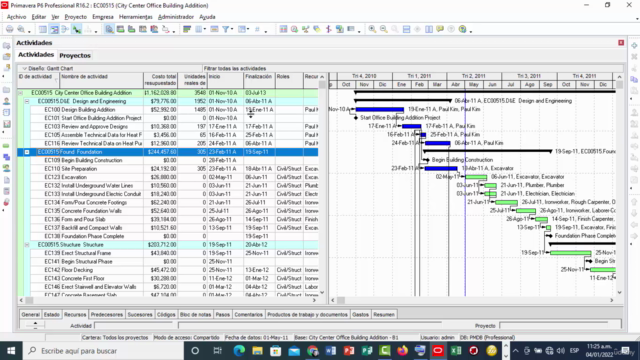Open the Archivo menu

(x=16, y=17)
